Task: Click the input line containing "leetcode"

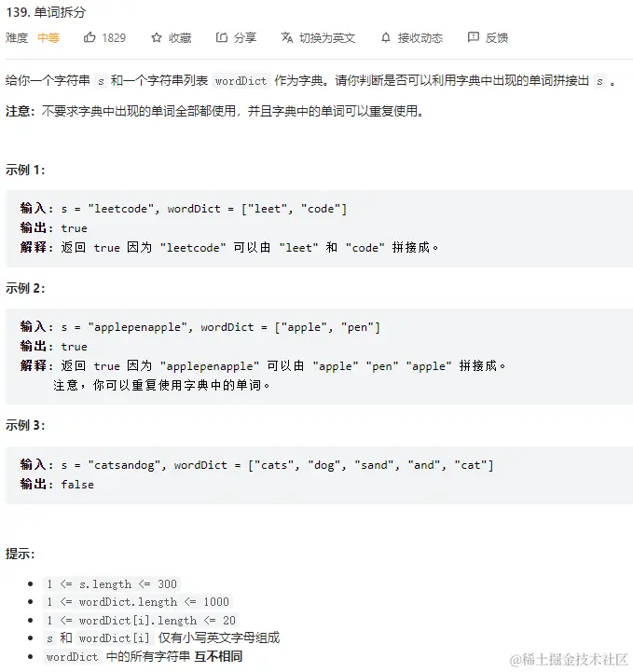Action: (184, 209)
